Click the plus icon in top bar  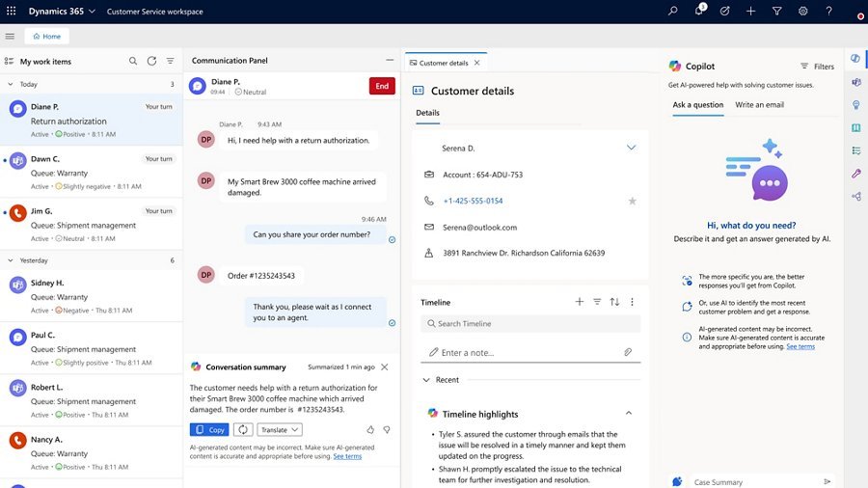tap(750, 11)
